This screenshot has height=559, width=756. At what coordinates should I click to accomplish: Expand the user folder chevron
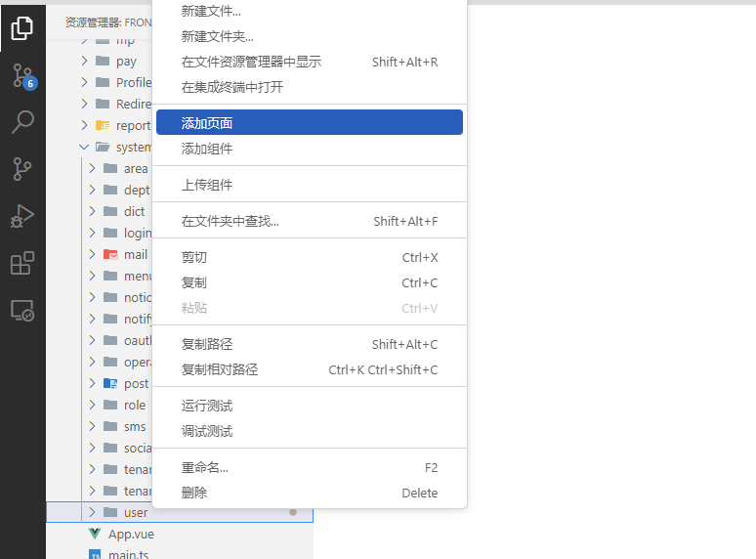point(92,512)
